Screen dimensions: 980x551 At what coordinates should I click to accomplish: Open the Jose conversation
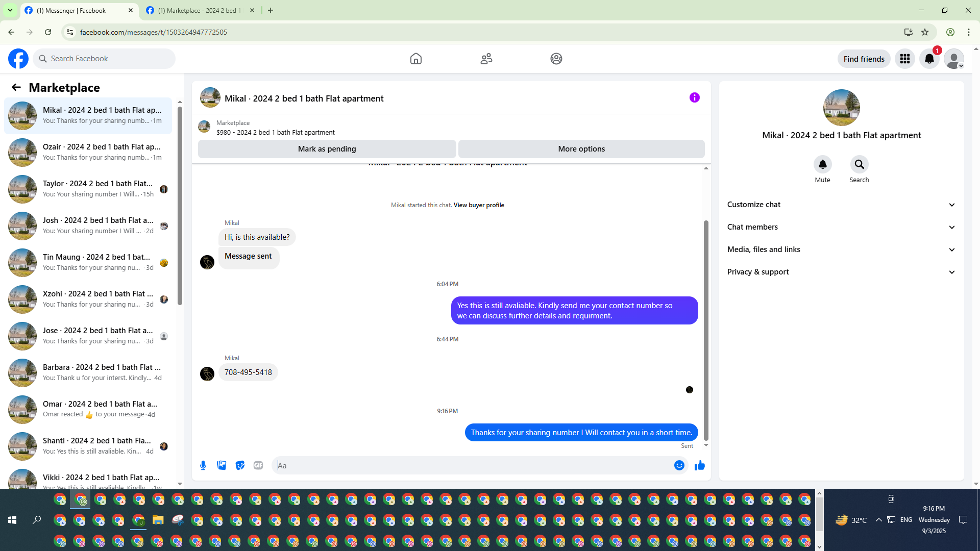[x=88, y=336]
